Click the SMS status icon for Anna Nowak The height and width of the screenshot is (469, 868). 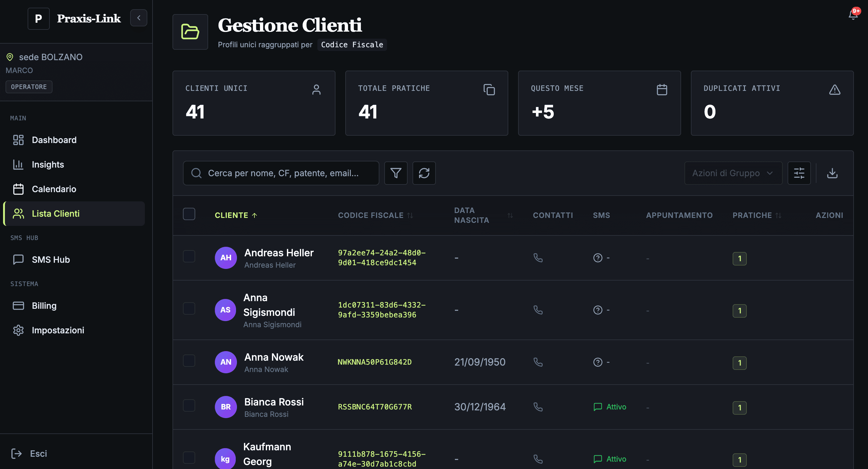[597, 362]
